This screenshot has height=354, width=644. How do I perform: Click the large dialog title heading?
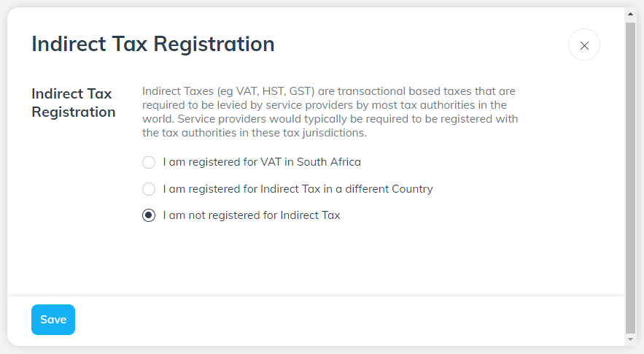click(x=152, y=44)
